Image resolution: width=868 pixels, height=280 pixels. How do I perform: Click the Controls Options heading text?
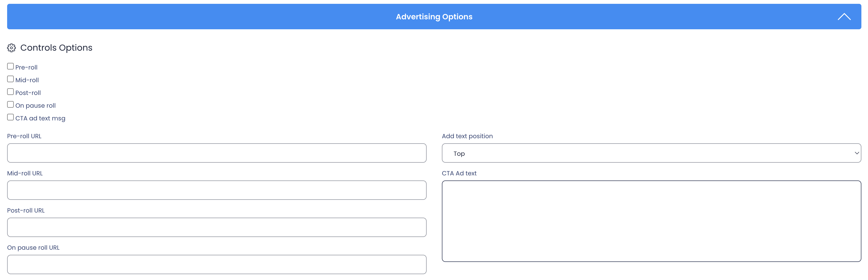56,48
